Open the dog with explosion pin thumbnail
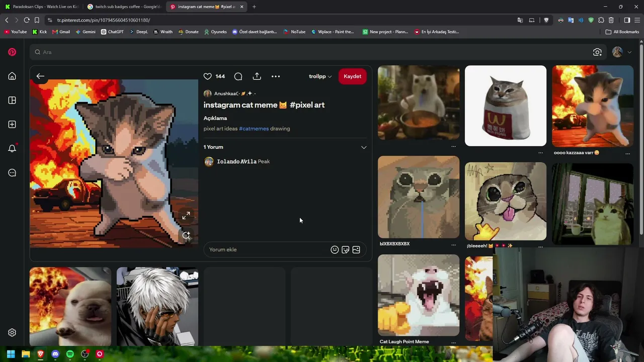The image size is (644, 362). (x=70, y=306)
